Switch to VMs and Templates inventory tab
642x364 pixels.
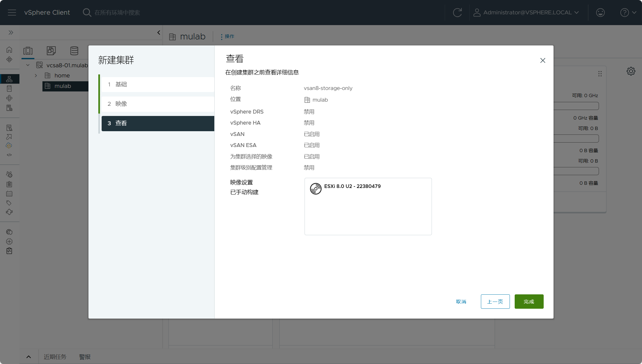pyautogui.click(x=51, y=51)
